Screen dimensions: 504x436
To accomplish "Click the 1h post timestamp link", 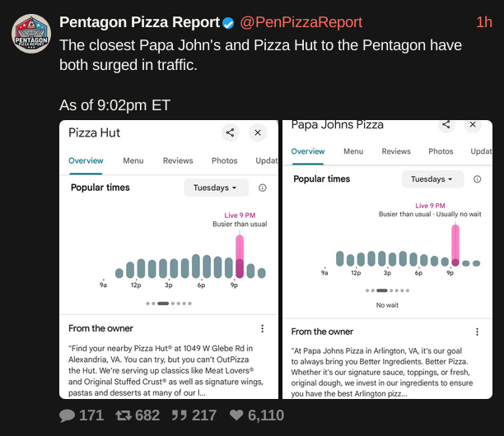I will coord(484,22).
